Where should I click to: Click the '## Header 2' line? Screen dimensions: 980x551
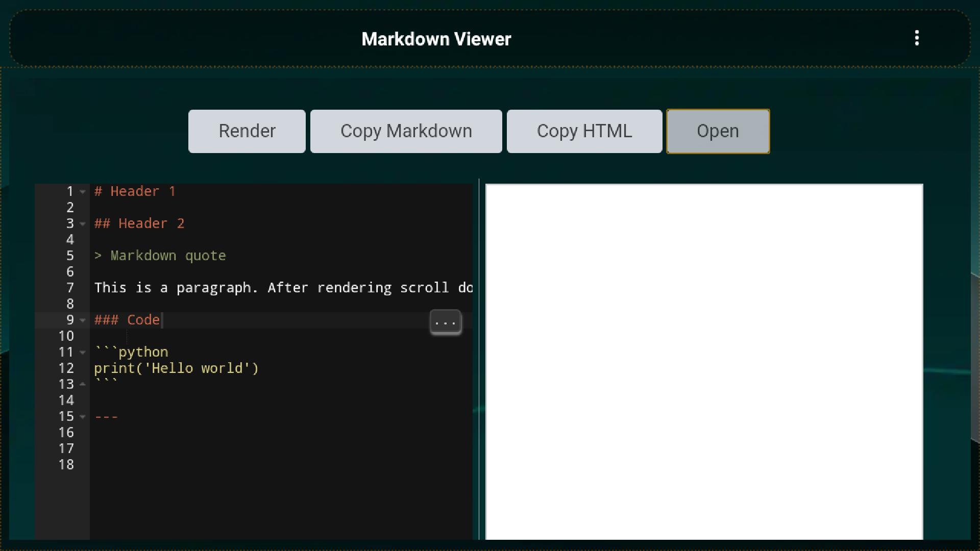139,223
